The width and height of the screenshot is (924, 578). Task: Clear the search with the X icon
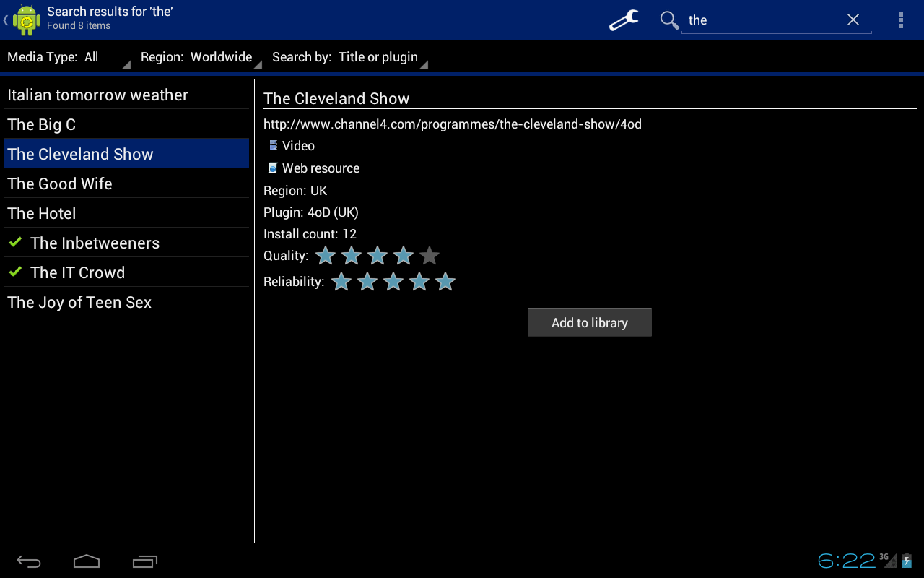tap(853, 20)
